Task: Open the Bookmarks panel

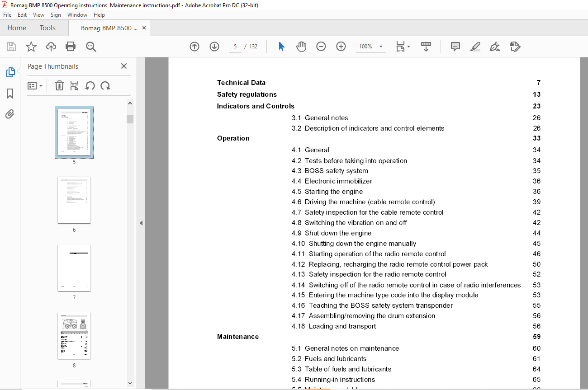Action: click(x=10, y=94)
